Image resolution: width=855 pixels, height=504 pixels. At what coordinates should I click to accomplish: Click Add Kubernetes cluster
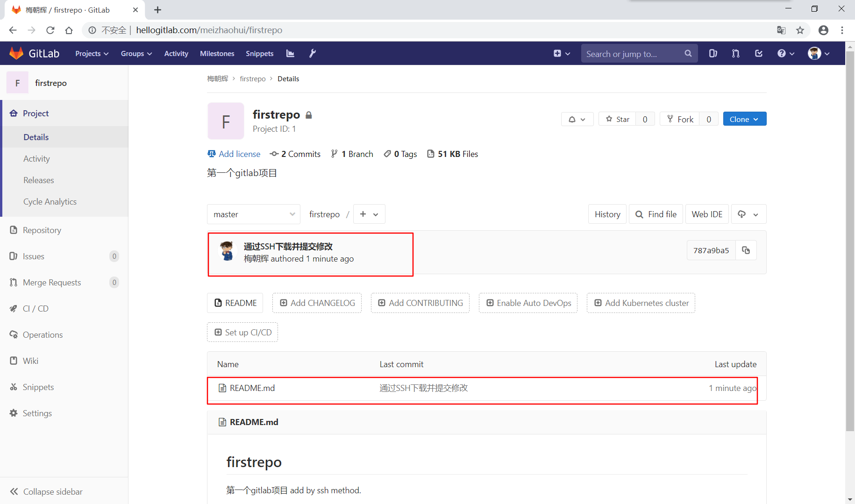(641, 303)
